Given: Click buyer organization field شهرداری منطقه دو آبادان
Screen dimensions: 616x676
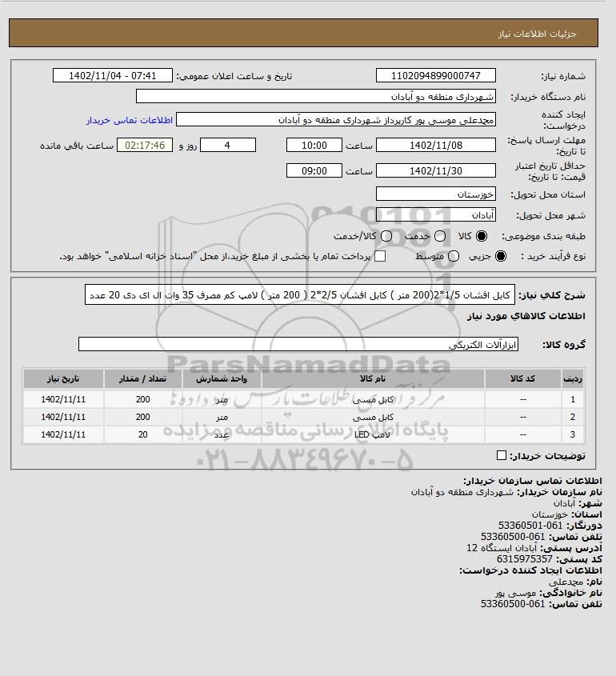Looking at the screenshot, I should [315, 96].
